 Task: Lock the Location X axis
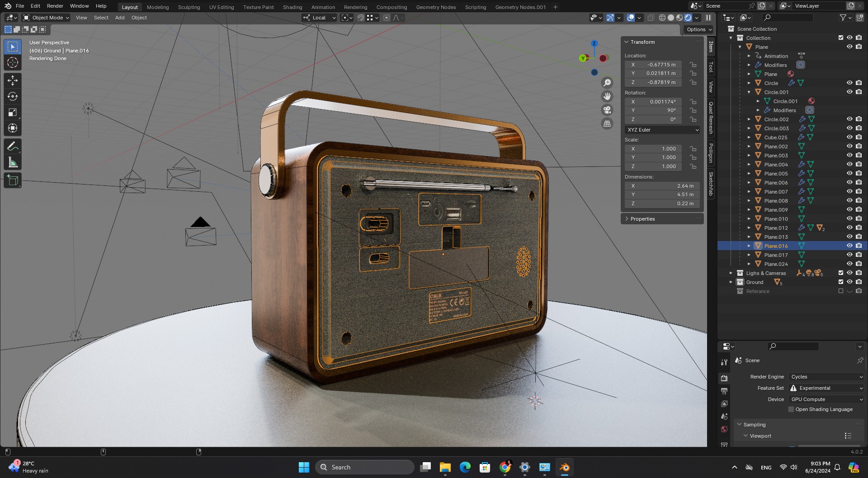(x=693, y=65)
